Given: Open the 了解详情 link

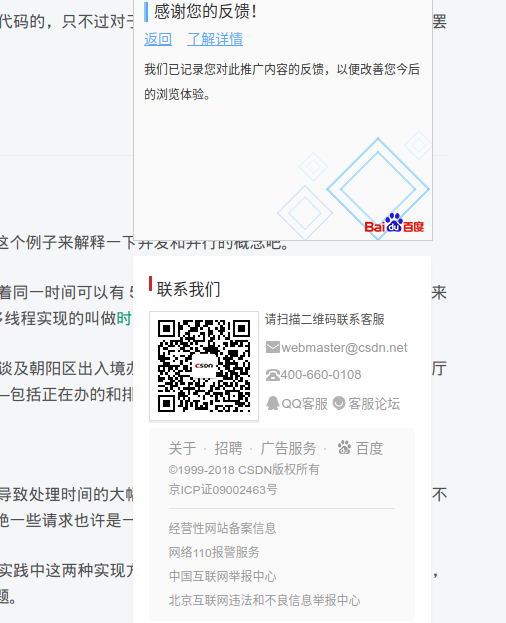Looking at the screenshot, I should [215, 39].
